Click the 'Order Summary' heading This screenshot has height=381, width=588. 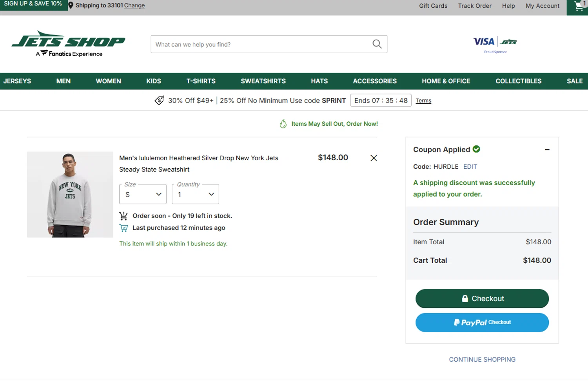click(x=446, y=222)
